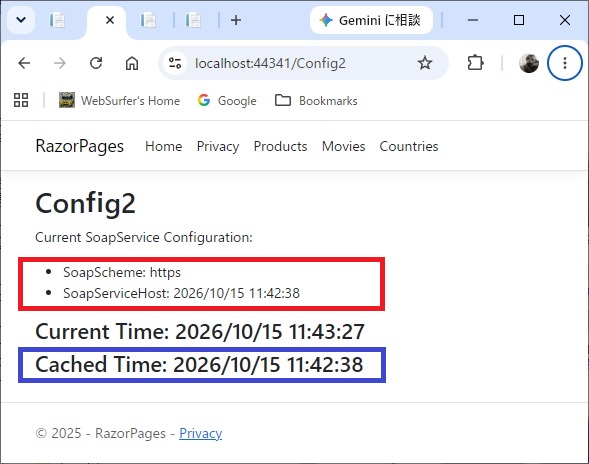Image resolution: width=589 pixels, height=464 pixels.
Task: Open a new tab with plus button
Action: (x=236, y=20)
